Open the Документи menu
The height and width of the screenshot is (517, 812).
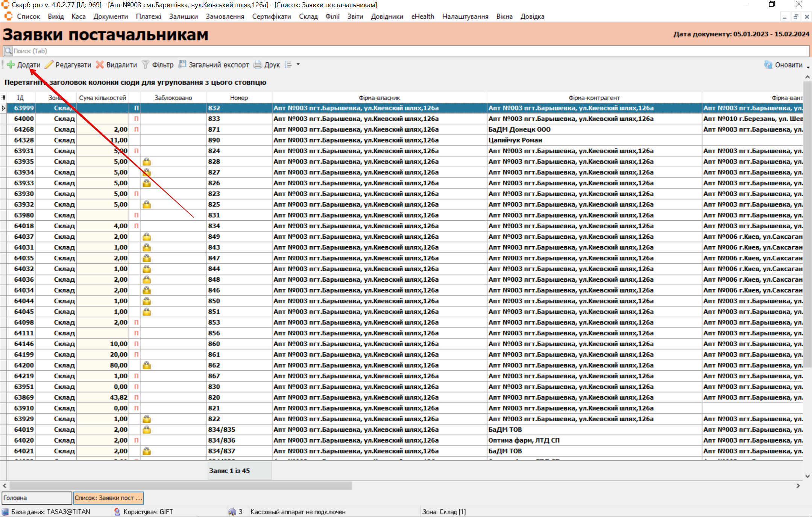pyautogui.click(x=111, y=17)
